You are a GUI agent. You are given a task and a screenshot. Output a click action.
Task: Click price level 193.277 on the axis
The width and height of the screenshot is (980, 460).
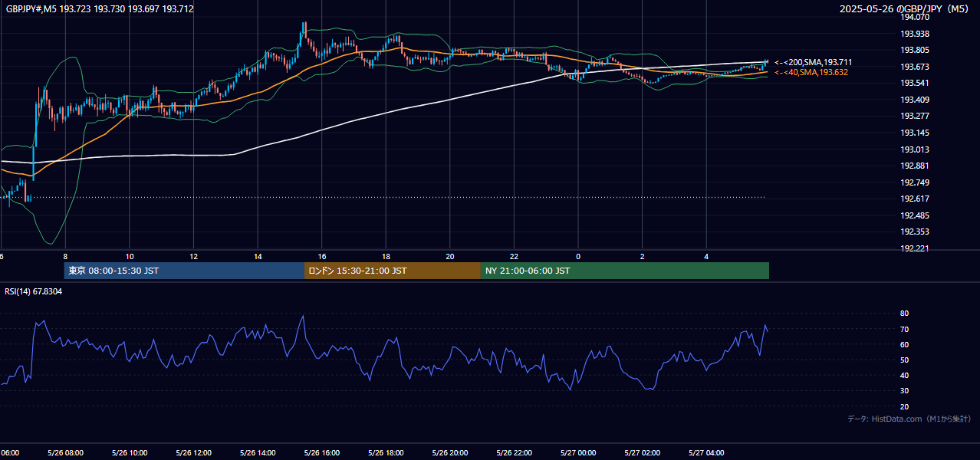pyautogui.click(x=914, y=117)
